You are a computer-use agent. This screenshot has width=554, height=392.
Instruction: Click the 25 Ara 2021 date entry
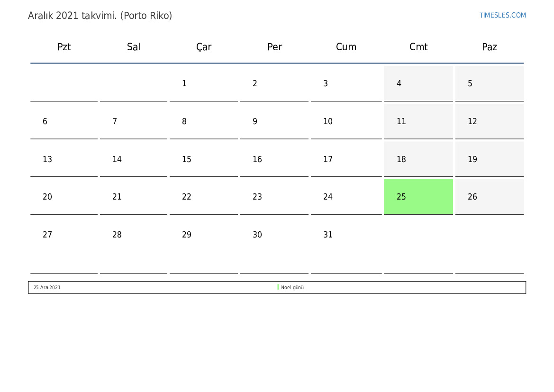point(47,287)
